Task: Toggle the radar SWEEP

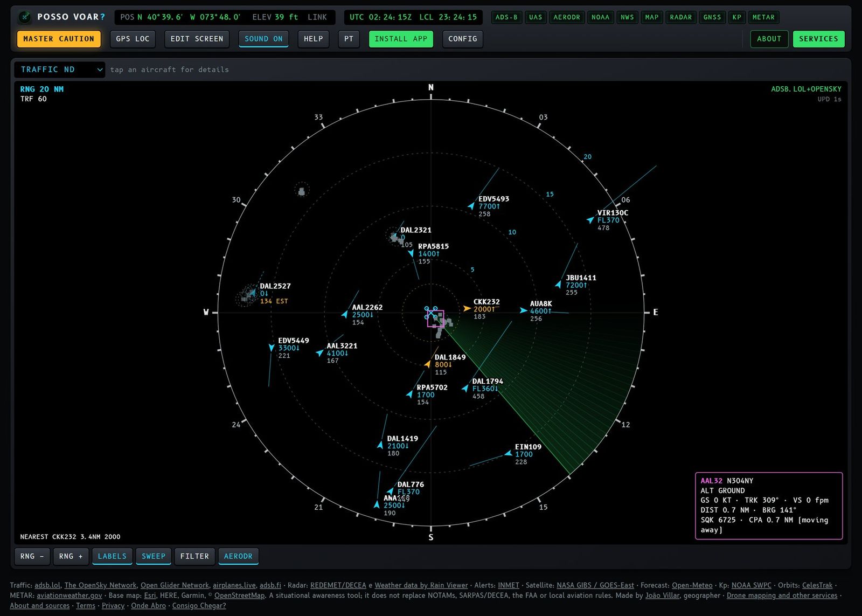Action: pos(154,556)
